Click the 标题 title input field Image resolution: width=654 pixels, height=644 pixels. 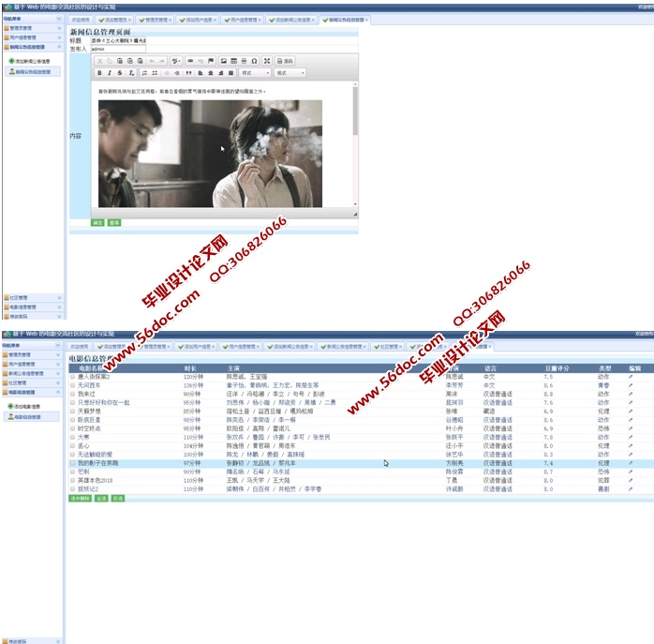pyautogui.click(x=118, y=40)
